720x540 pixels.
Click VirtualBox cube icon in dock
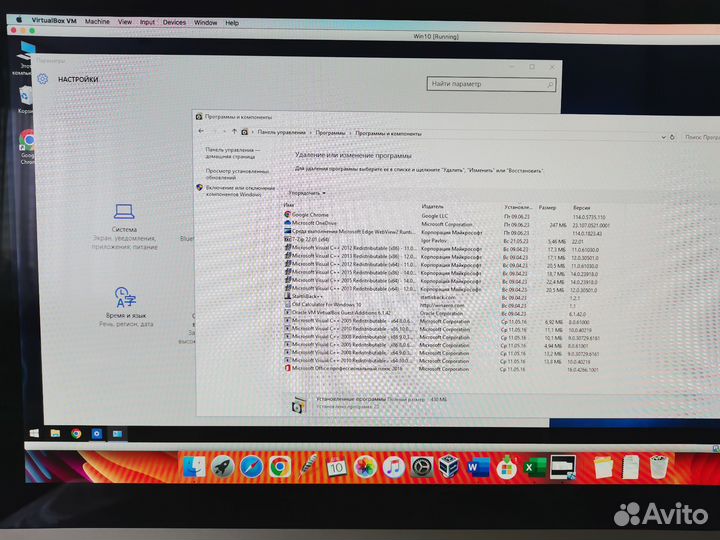point(449,467)
